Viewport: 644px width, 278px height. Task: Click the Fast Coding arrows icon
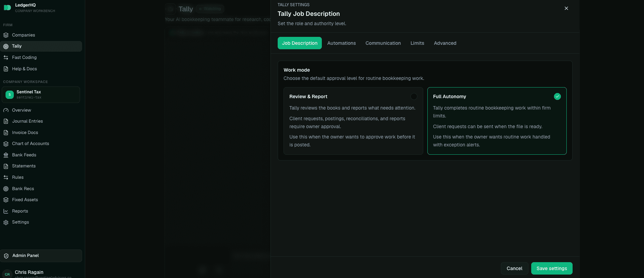[x=6, y=58]
